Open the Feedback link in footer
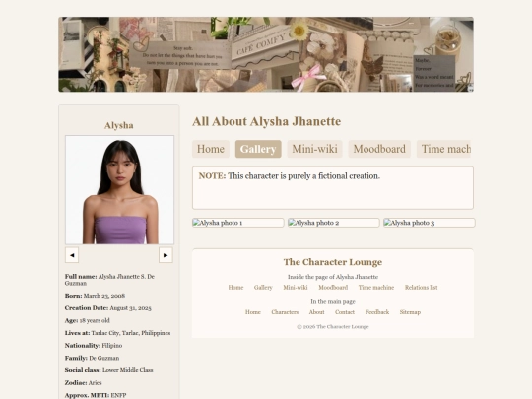This screenshot has width=532, height=399. 377,312
